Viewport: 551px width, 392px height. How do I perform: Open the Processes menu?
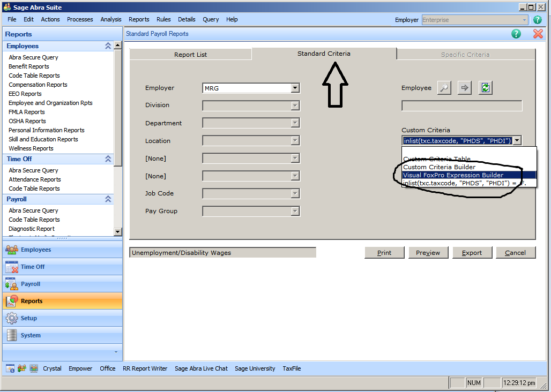pyautogui.click(x=80, y=19)
